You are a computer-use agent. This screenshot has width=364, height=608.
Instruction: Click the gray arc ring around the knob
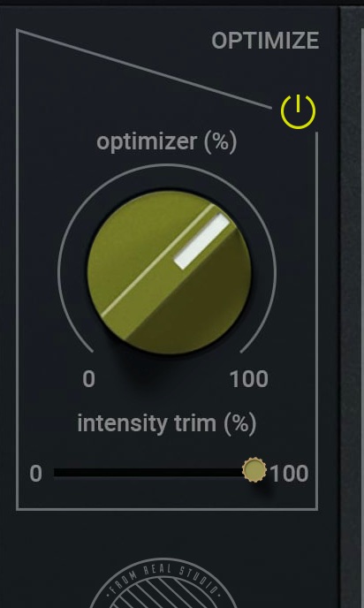(167, 167)
